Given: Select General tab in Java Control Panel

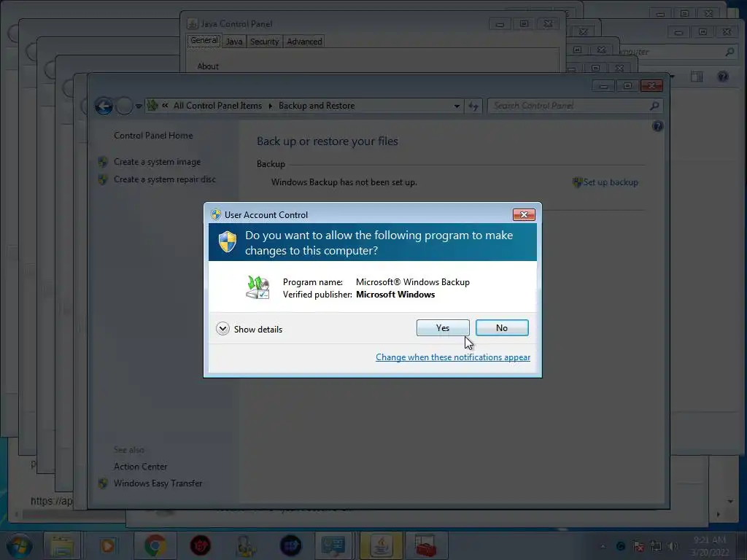Looking at the screenshot, I should pos(204,41).
